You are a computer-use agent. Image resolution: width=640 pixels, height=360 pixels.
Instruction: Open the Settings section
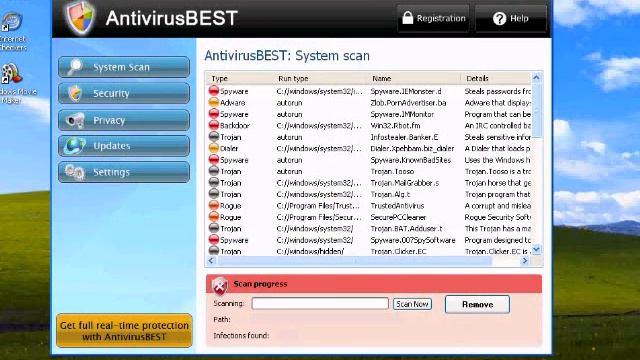pos(124,172)
